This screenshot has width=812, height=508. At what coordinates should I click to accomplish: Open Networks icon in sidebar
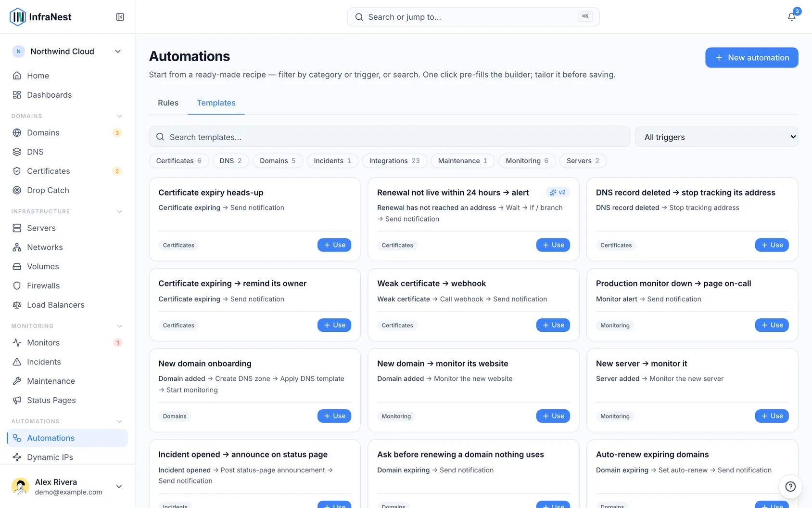click(17, 247)
